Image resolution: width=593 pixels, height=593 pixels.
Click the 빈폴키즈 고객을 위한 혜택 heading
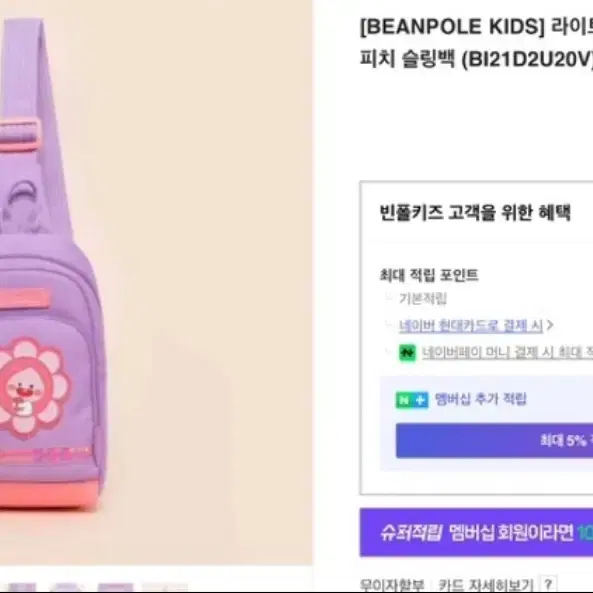[475, 213]
